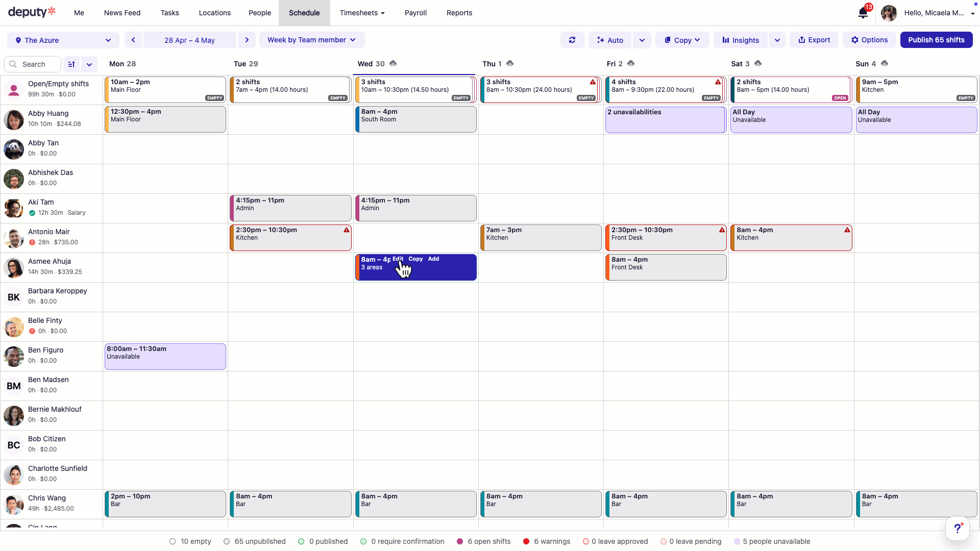Show weather icon for Fri 2
Viewport: 980px width, 551px height.
(631, 64)
